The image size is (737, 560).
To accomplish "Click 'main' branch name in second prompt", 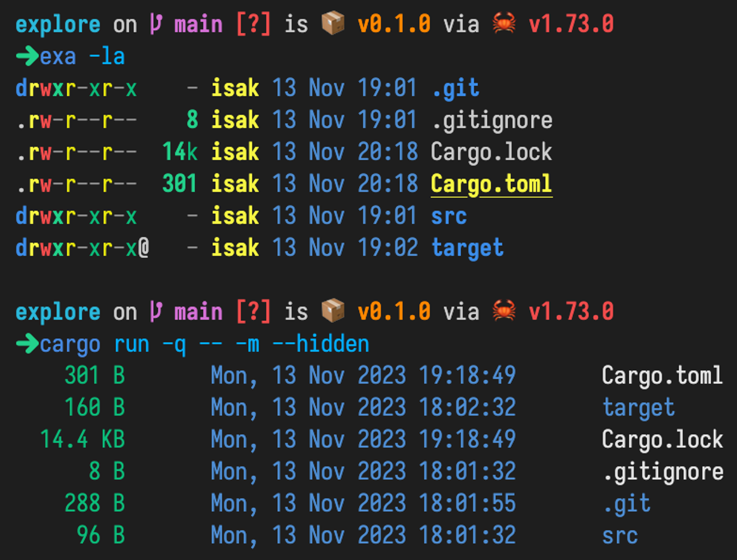I will 199,312.
